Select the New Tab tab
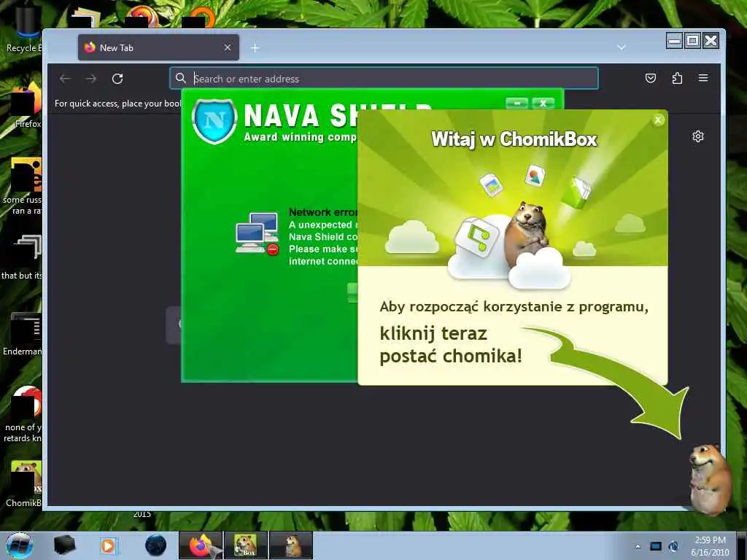Viewport: 747px width, 560px height. tap(158, 47)
